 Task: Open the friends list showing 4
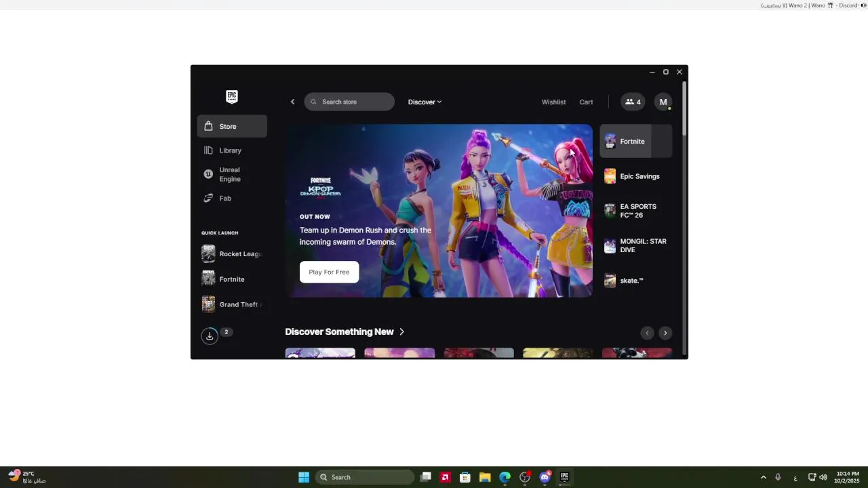click(633, 102)
